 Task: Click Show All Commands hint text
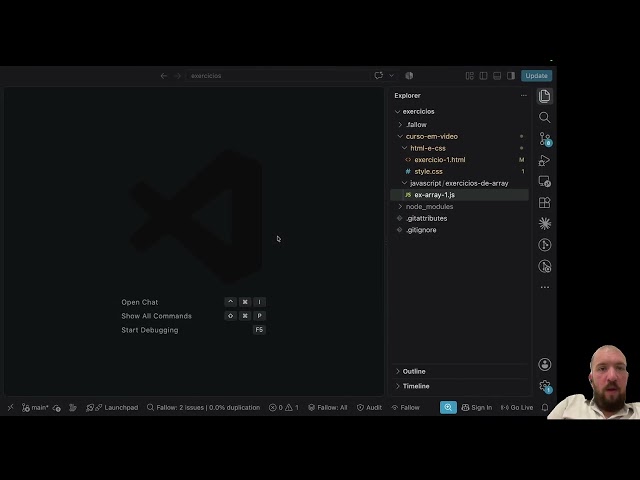[156, 316]
